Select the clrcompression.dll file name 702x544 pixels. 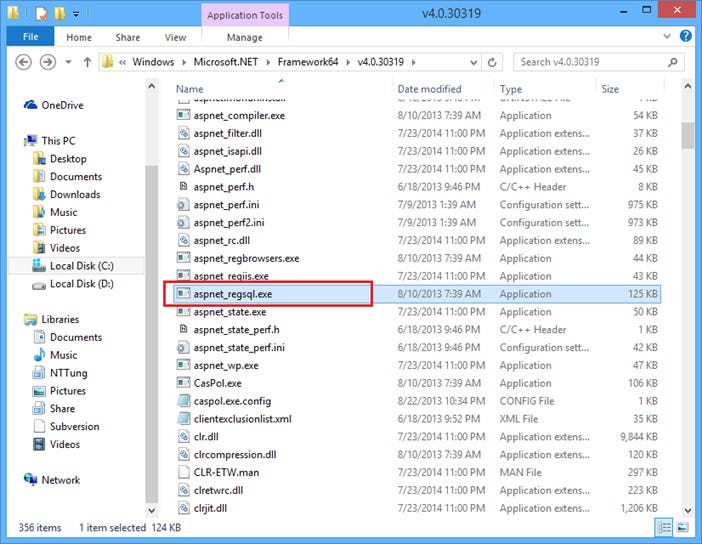click(x=235, y=454)
